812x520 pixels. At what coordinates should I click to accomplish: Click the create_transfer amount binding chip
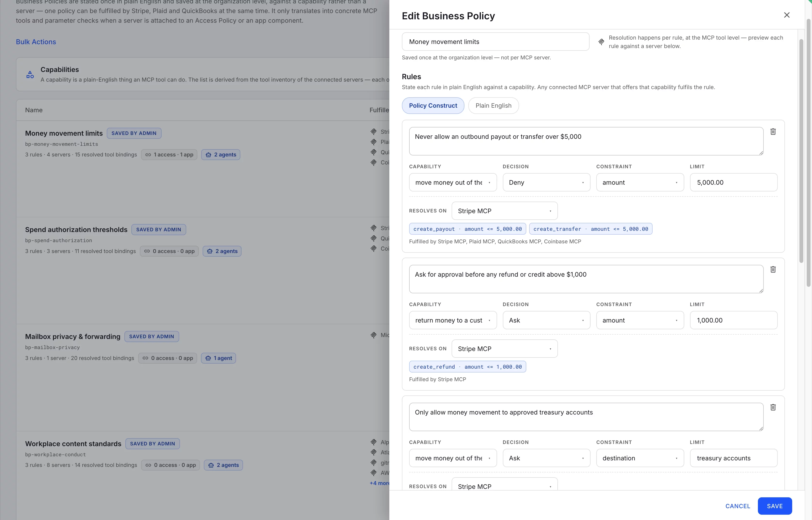coord(591,229)
